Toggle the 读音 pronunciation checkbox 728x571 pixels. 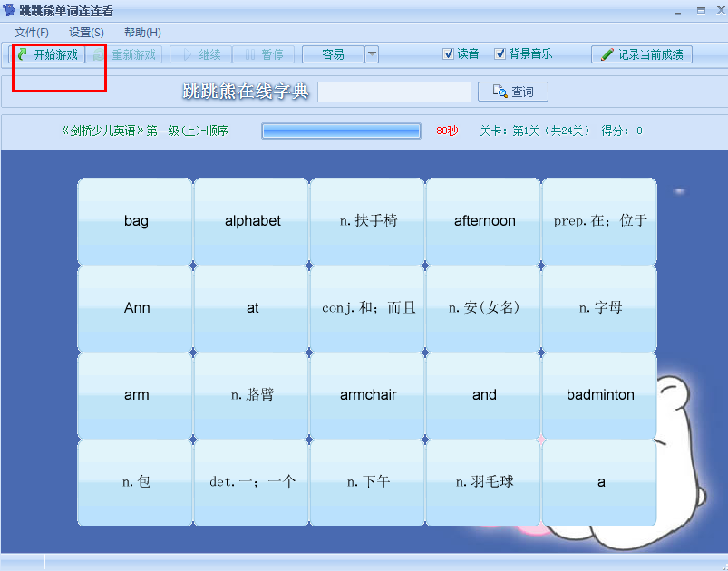coord(448,53)
